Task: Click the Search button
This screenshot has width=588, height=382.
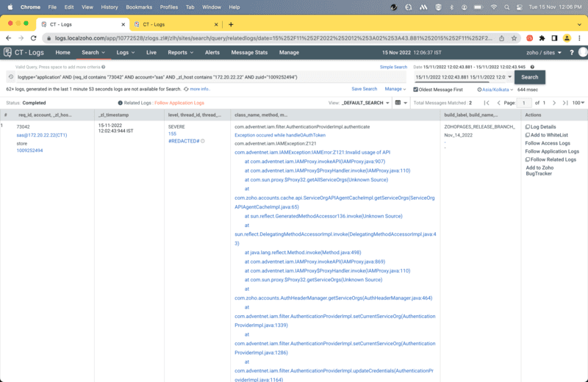Action: [529, 77]
